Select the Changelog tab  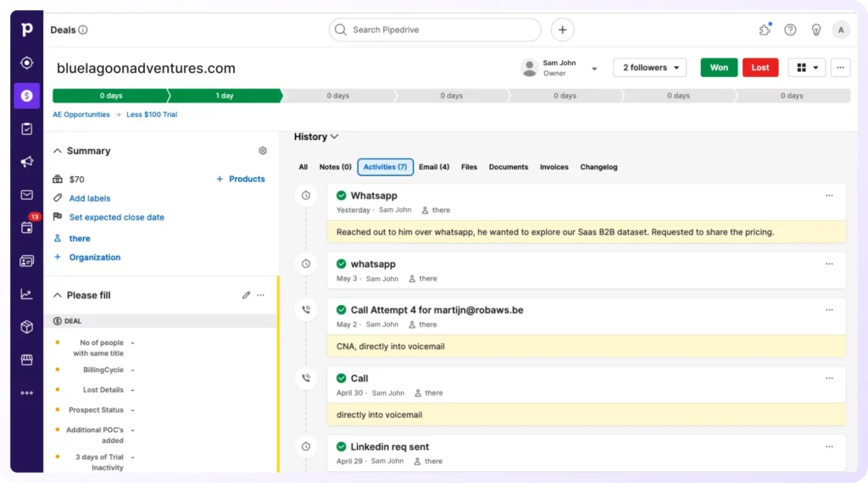[x=598, y=167]
